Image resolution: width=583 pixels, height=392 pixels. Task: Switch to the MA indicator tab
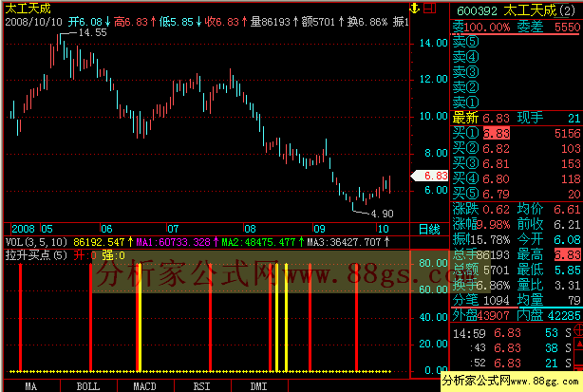(31, 386)
